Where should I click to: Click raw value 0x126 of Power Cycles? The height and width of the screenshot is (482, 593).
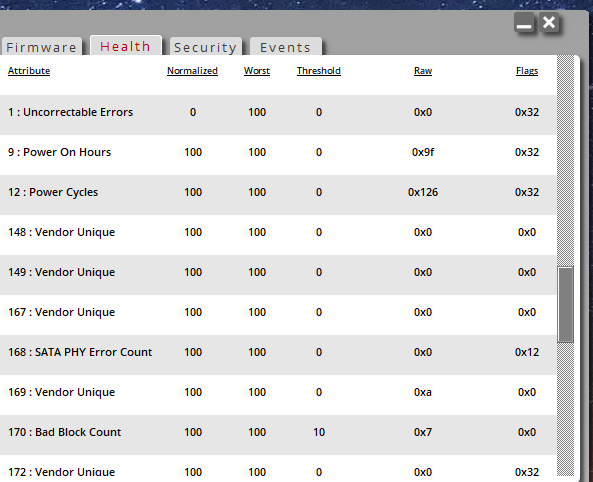(423, 192)
